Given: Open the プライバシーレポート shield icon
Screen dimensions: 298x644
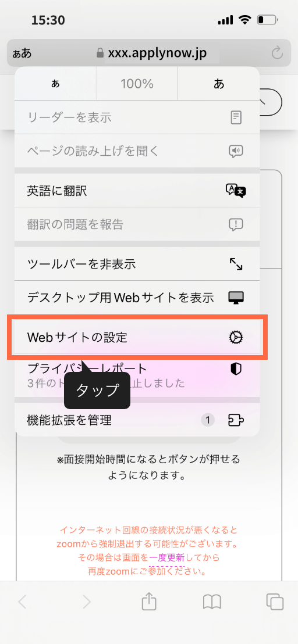Looking at the screenshot, I should point(236,369).
